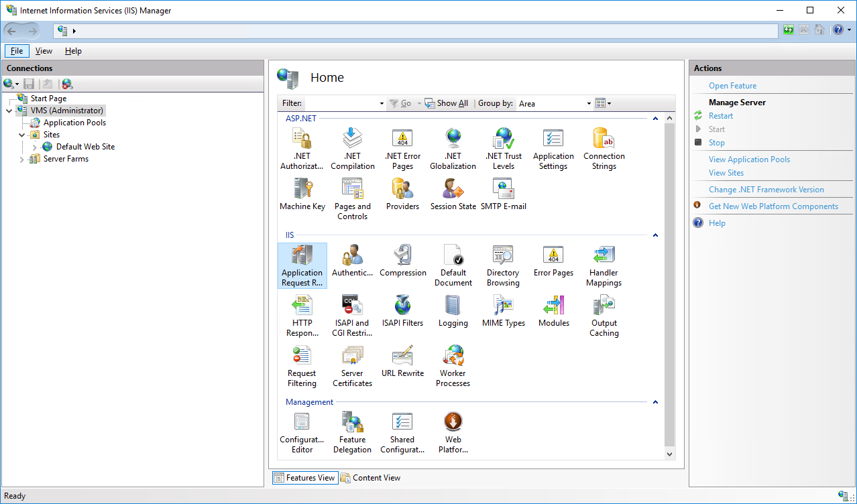Click the View Sites link

click(726, 173)
